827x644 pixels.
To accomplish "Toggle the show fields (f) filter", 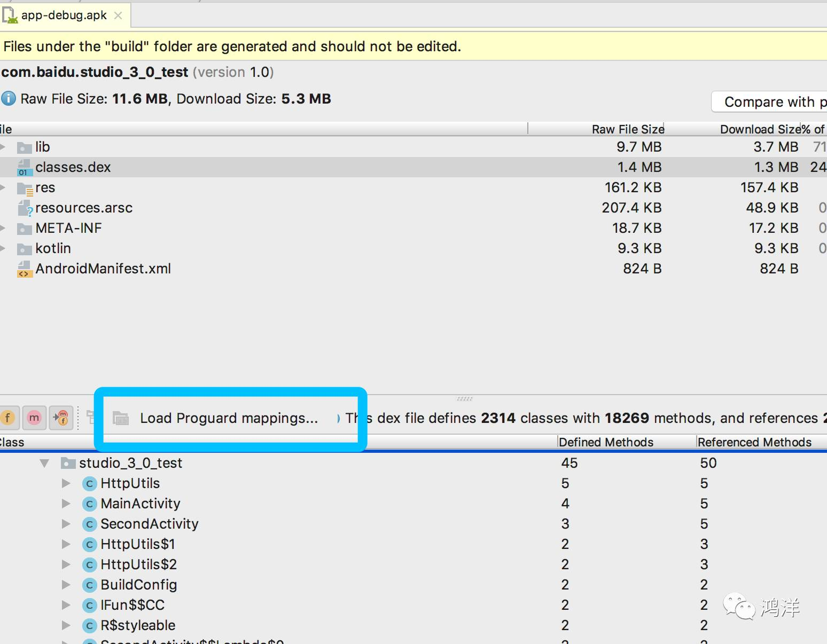I will 7,418.
